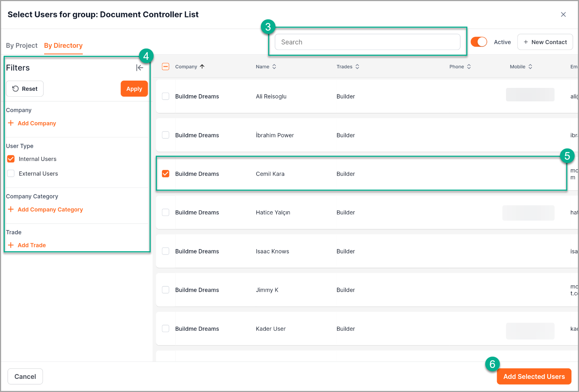Click the plus icon beside Add Company Category
579x392 pixels.
point(11,209)
